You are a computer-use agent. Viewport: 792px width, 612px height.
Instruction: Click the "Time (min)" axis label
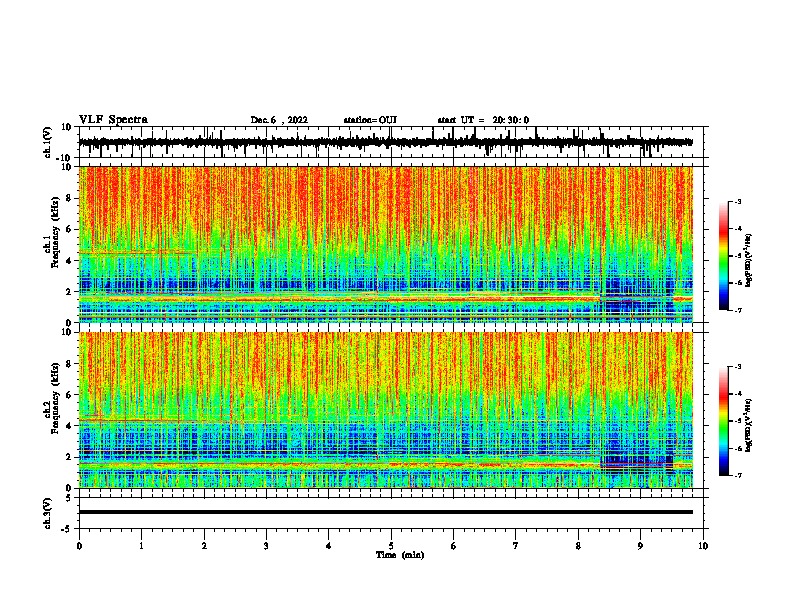400,555
